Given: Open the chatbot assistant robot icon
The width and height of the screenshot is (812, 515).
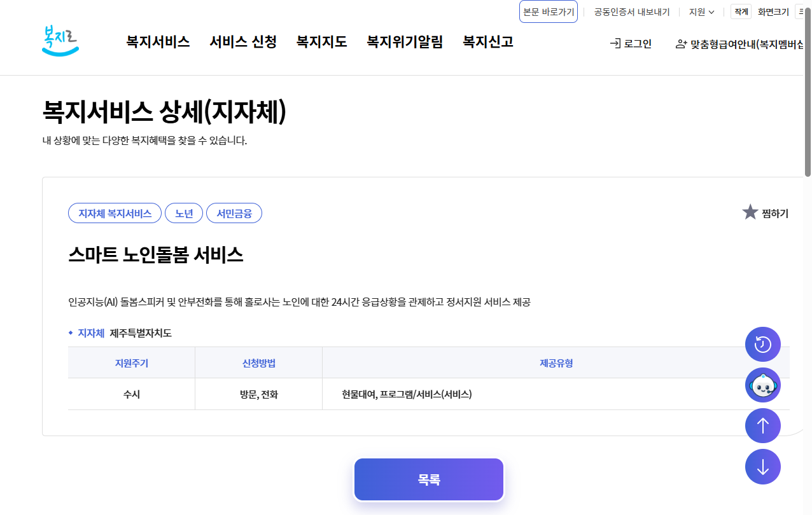Looking at the screenshot, I should (762, 385).
